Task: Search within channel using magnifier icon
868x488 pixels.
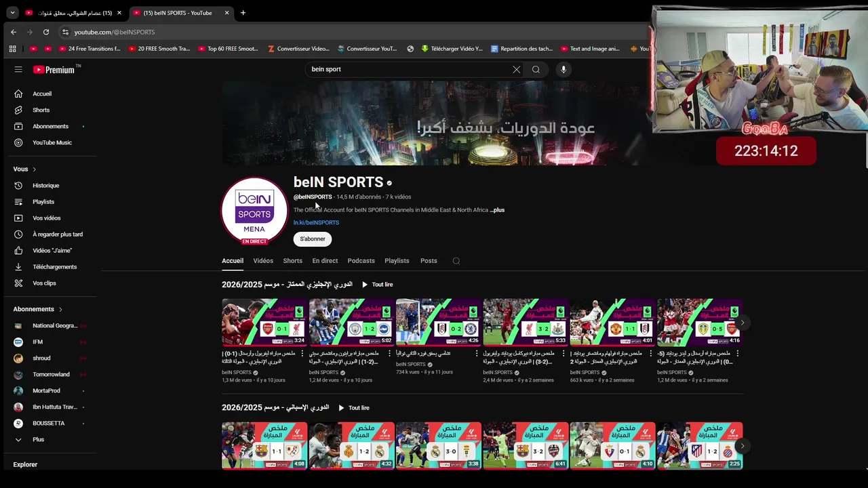Action: (x=456, y=261)
